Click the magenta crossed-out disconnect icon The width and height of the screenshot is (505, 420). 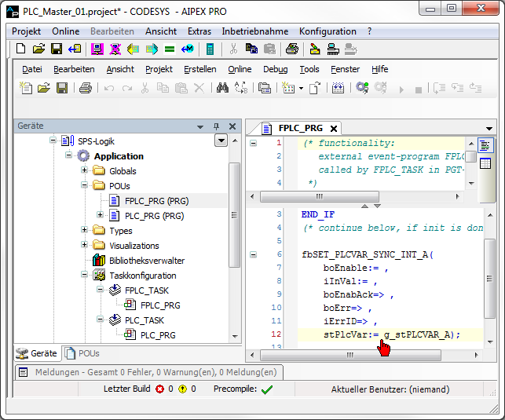point(115,49)
